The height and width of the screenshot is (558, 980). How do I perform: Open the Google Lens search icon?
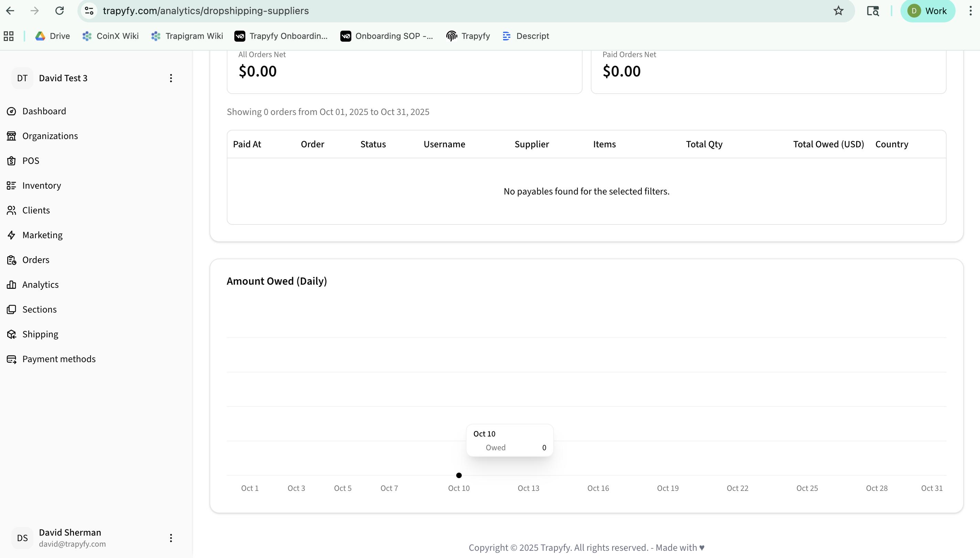click(873, 11)
